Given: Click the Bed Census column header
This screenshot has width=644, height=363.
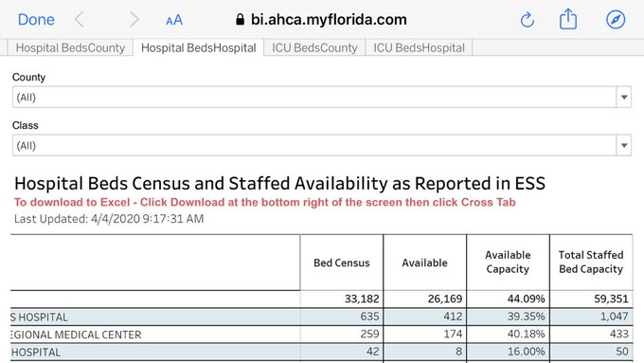Looking at the screenshot, I should pyautogui.click(x=342, y=263).
